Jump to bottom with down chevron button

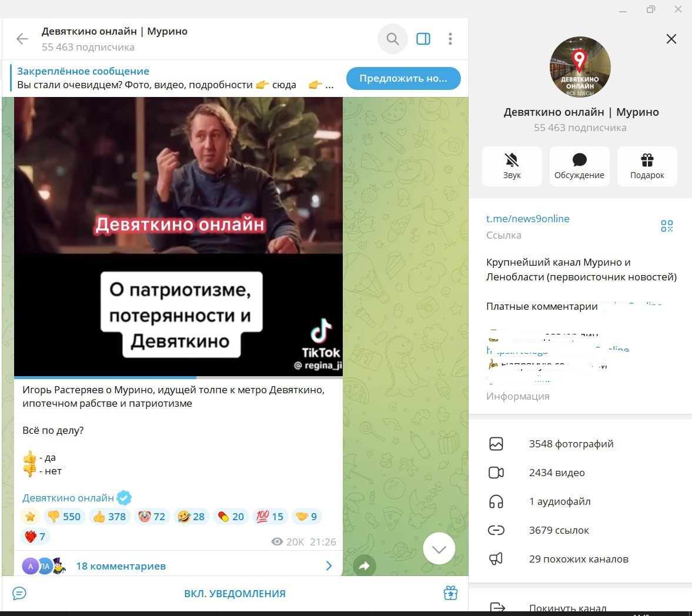(x=439, y=549)
